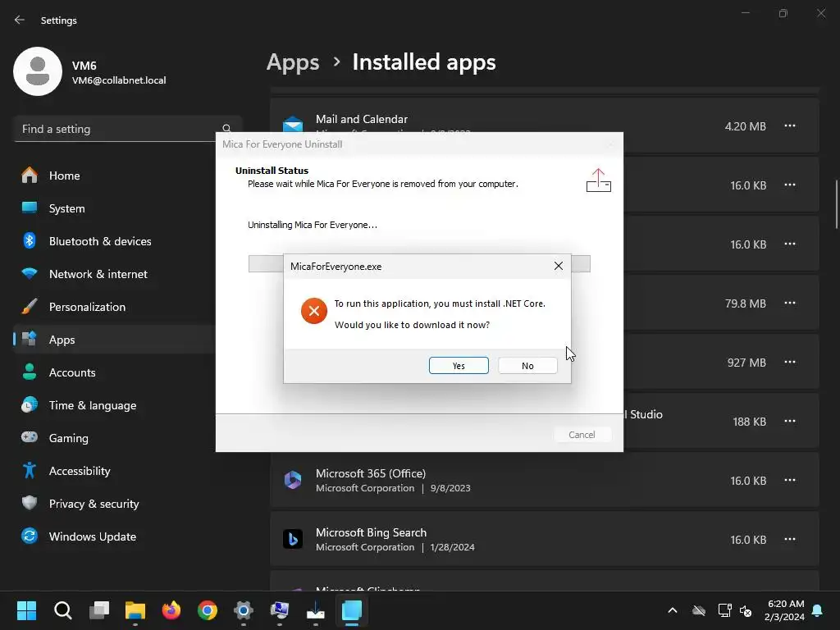The height and width of the screenshot is (630, 840).
Task: Open more options for 927 MB app
Action: (x=790, y=362)
